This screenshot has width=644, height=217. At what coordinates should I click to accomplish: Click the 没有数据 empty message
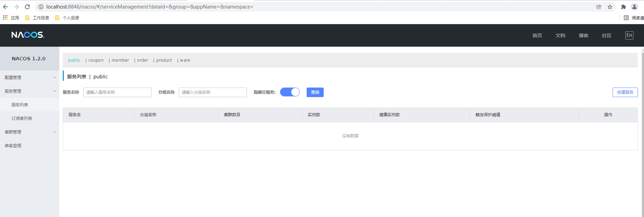[x=350, y=136]
